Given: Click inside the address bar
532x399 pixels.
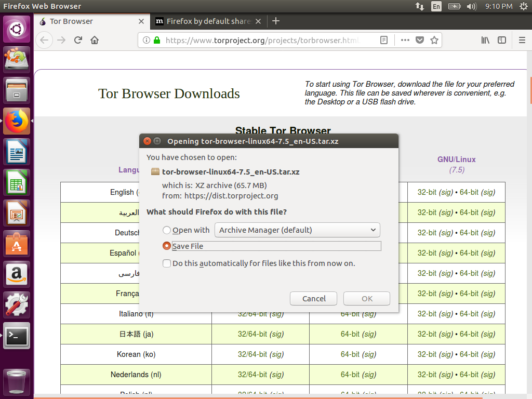Looking at the screenshot, I should [260, 40].
